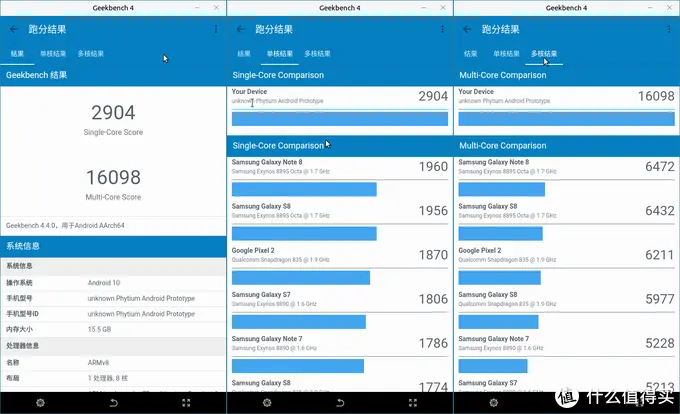Go back using arrow in middle Geekbench window

[x=241, y=29]
